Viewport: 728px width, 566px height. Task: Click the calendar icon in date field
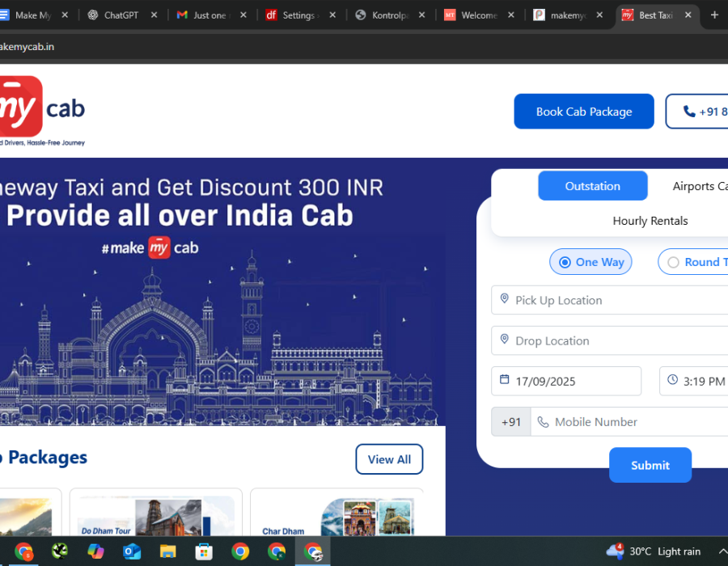(504, 380)
